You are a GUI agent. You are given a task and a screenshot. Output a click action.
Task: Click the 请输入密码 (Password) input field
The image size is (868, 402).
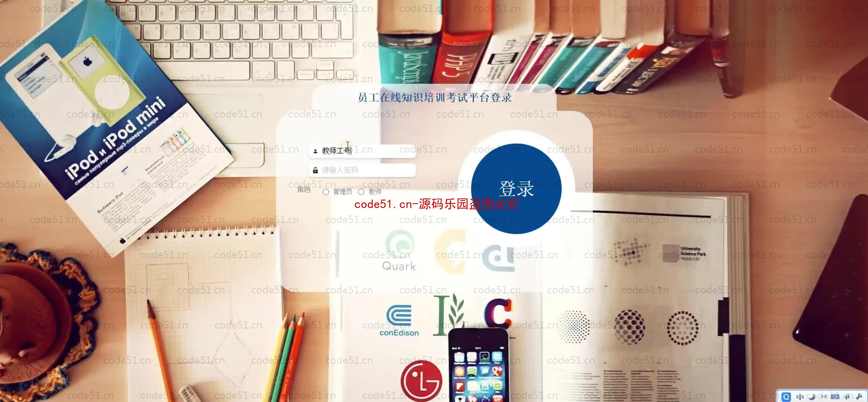pyautogui.click(x=363, y=169)
